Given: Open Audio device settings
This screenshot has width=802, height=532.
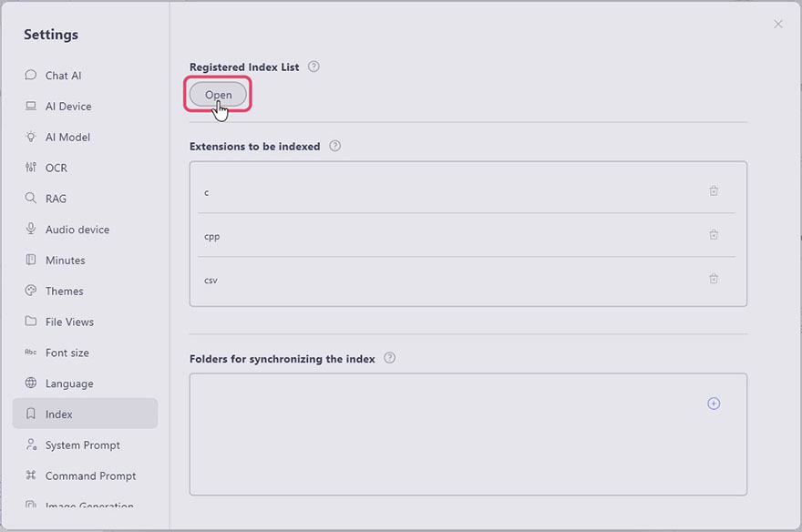Looking at the screenshot, I should (x=77, y=230).
